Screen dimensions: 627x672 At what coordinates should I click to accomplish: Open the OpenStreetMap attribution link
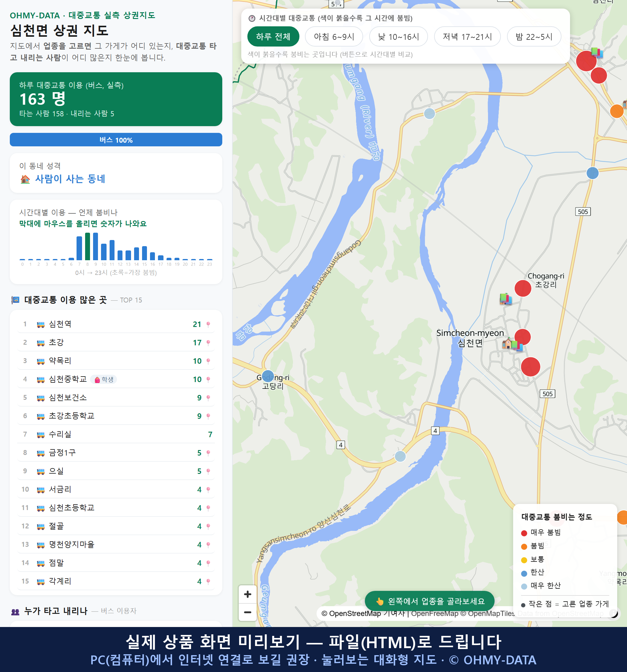(363, 614)
